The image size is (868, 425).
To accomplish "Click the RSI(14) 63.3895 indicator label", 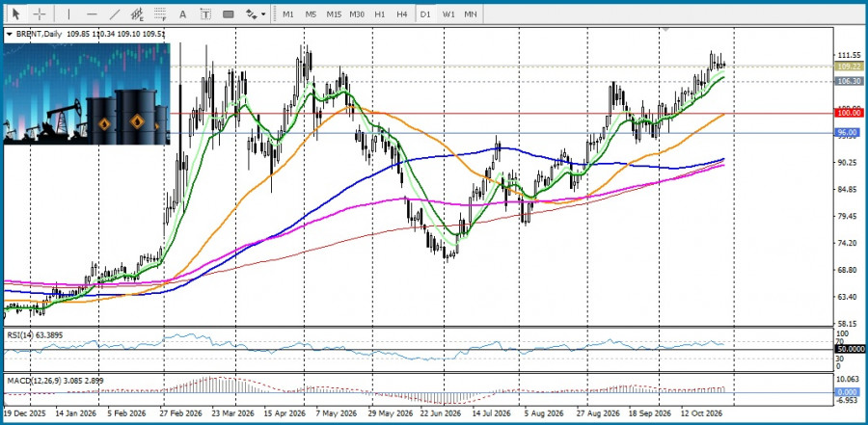I will pyautogui.click(x=33, y=334).
